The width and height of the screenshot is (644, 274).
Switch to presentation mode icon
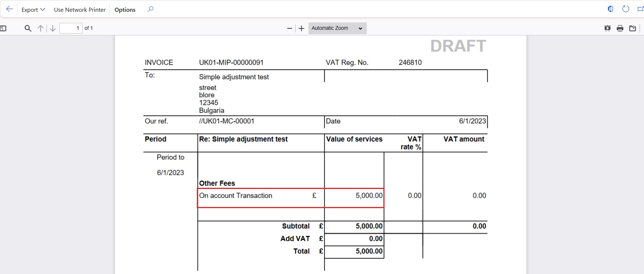(x=608, y=28)
